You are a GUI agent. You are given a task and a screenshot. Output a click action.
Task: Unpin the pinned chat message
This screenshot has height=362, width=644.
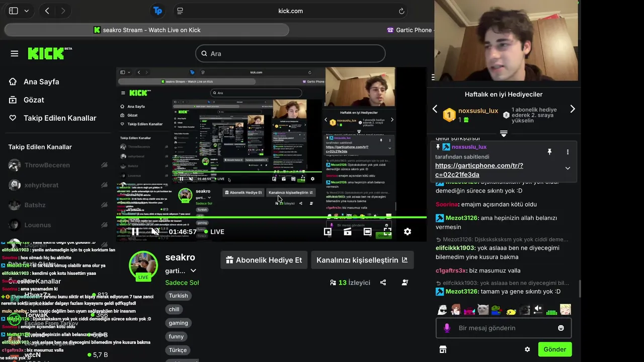[x=549, y=152]
